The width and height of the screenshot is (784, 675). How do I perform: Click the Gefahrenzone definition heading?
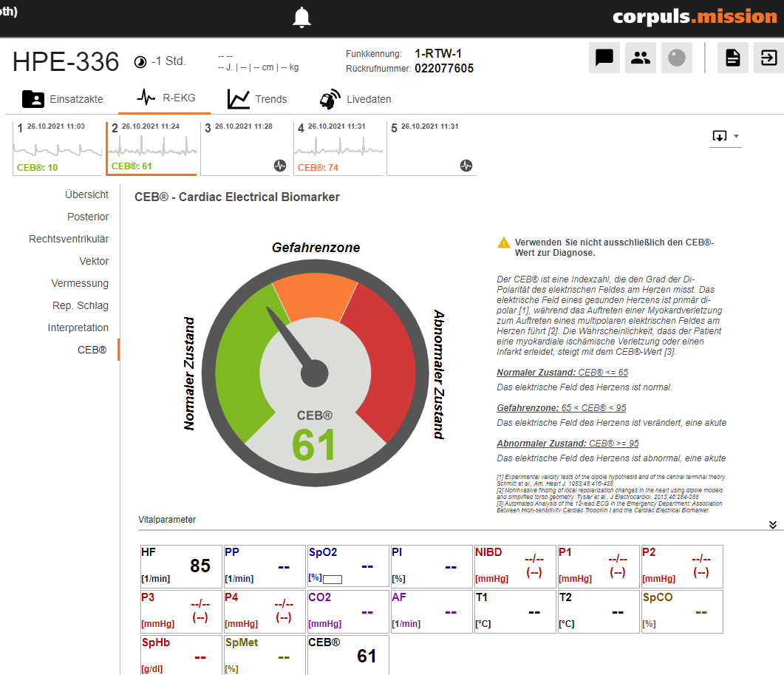pyautogui.click(x=561, y=408)
